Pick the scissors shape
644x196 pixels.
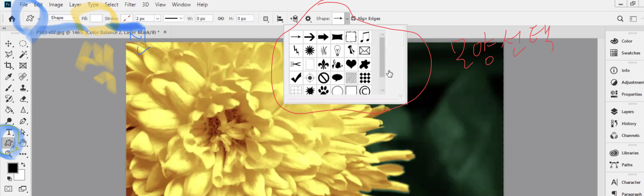(296, 64)
